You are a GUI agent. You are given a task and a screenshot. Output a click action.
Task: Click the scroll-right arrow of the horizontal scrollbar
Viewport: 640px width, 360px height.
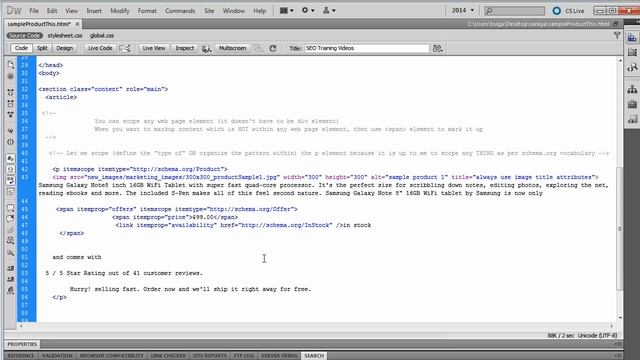(x=611, y=326)
